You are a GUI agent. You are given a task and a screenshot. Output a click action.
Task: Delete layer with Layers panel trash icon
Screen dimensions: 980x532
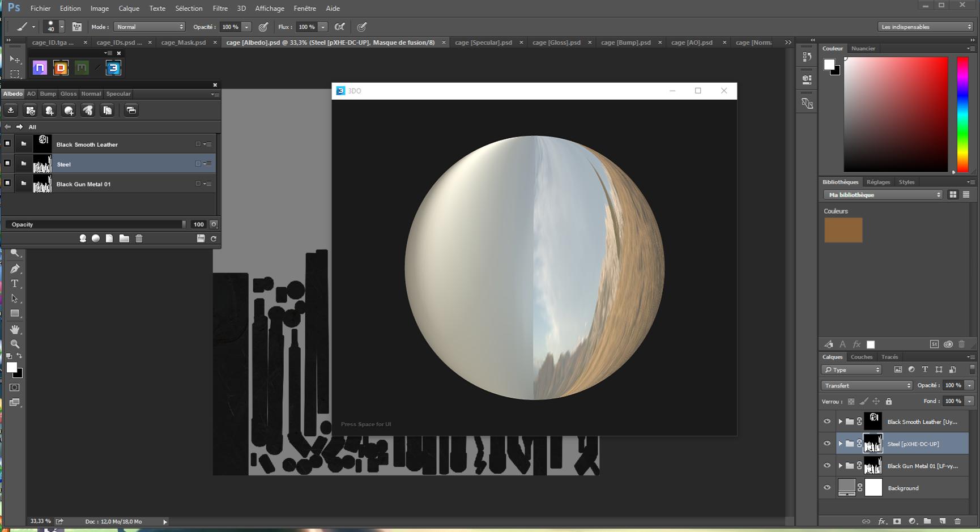click(x=957, y=521)
